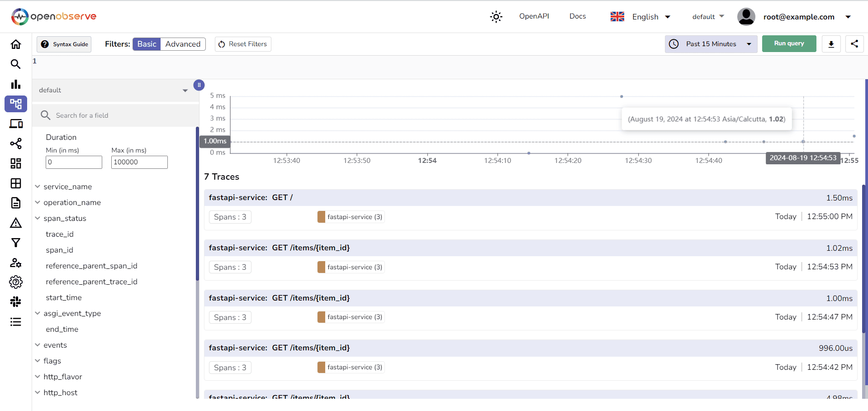868x411 pixels.
Task: Open the Logs search icon in the sidebar
Action: [16, 64]
